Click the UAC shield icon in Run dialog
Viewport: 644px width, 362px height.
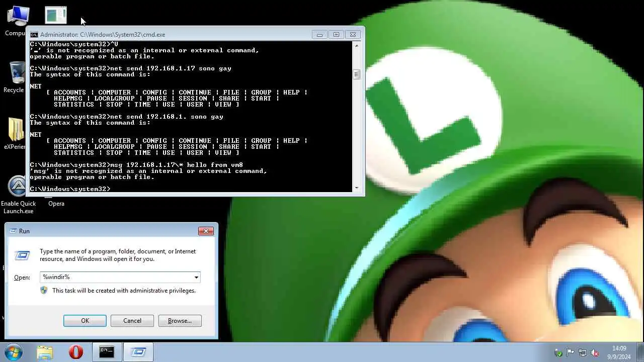[44, 291]
